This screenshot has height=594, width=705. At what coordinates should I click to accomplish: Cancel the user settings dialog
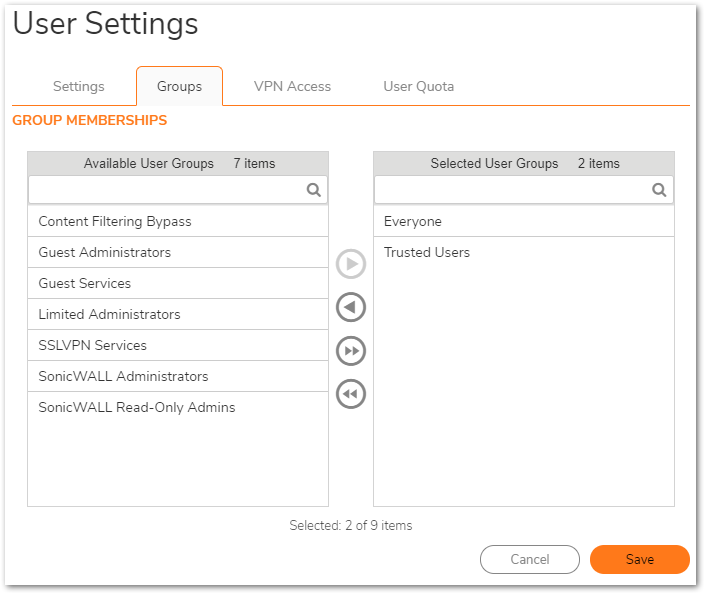(529, 559)
